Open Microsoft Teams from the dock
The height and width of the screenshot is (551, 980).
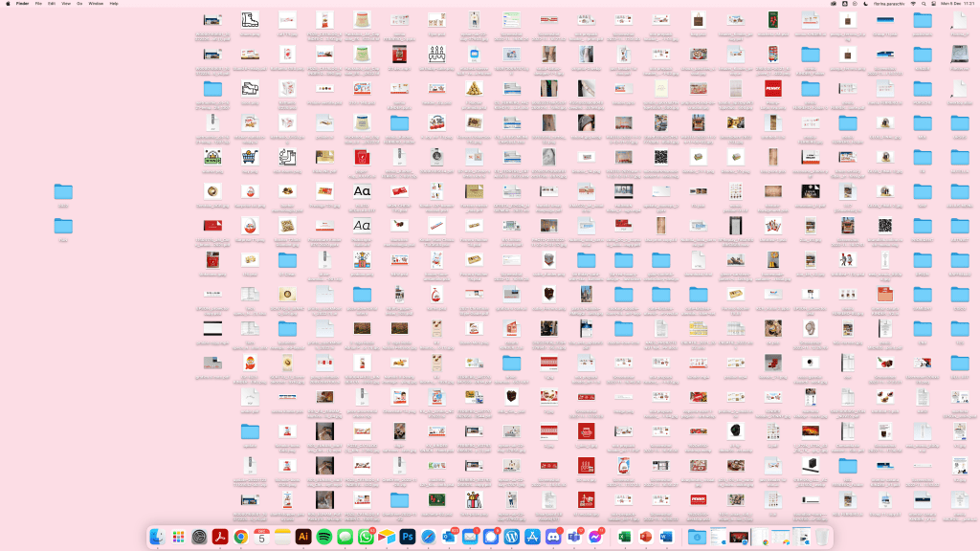[575, 538]
